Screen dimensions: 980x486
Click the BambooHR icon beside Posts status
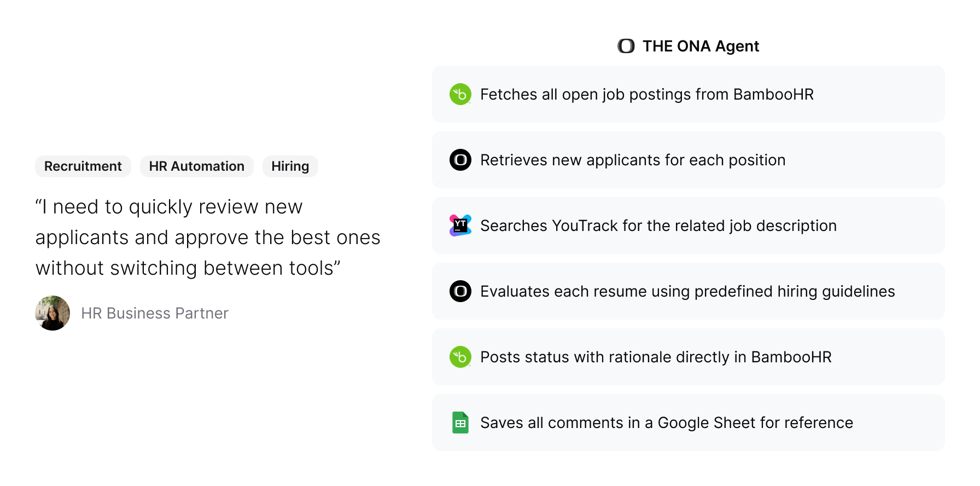coord(460,357)
